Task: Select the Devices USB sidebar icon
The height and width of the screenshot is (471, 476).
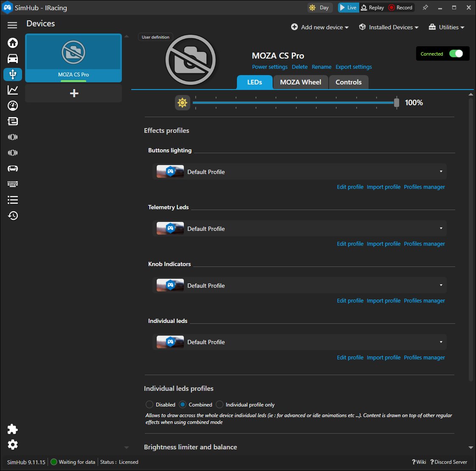Action: [12, 74]
